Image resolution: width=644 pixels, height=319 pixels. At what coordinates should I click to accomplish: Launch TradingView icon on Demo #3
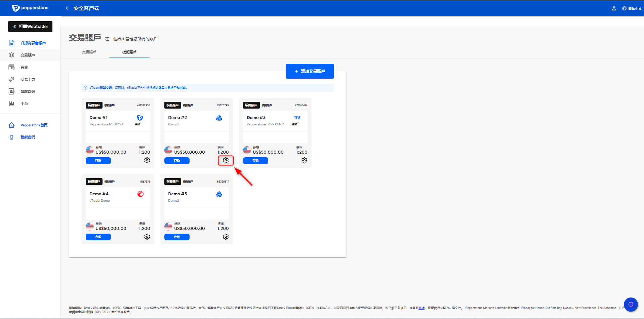297,118
